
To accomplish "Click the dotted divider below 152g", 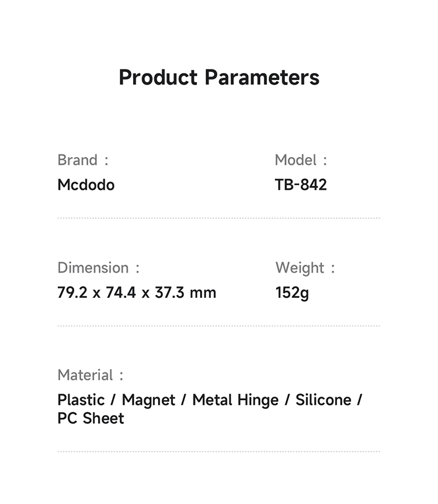I will pos(218,326).
